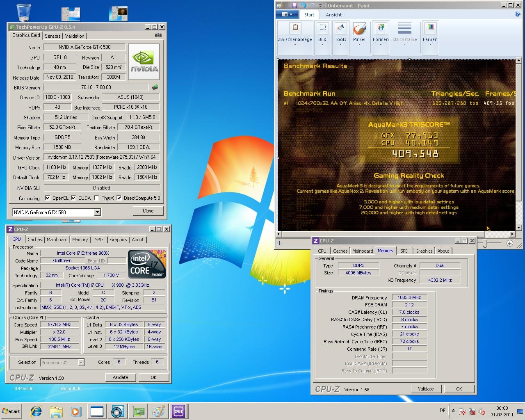Click the DRAM Frequency value 1083.0 MHz

(409, 297)
